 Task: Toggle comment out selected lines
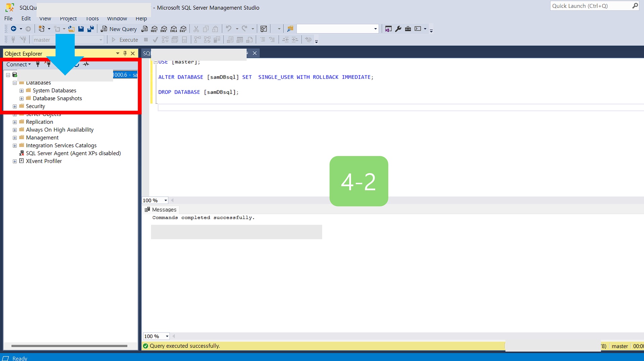click(x=263, y=40)
